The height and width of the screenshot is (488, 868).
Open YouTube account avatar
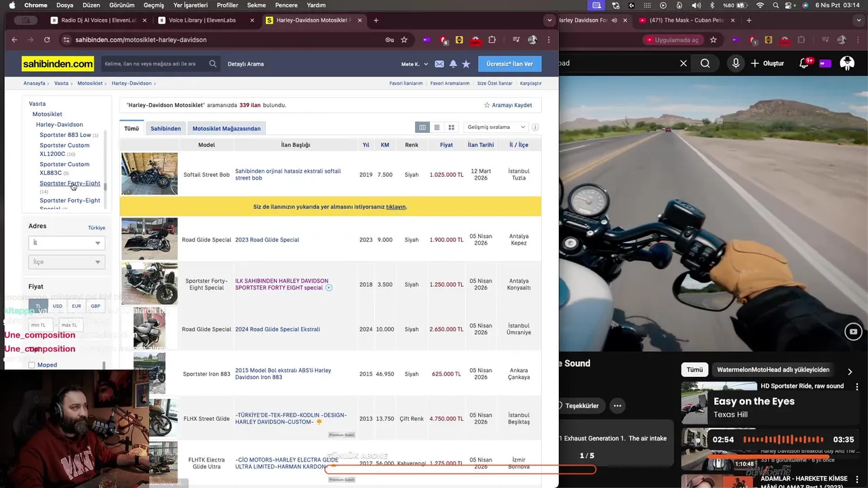847,63
